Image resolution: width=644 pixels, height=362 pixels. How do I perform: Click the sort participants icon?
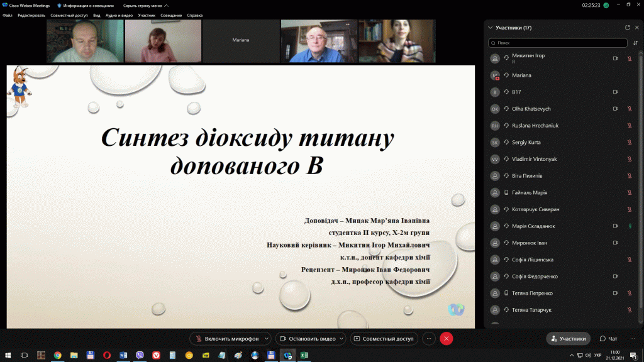pyautogui.click(x=635, y=43)
